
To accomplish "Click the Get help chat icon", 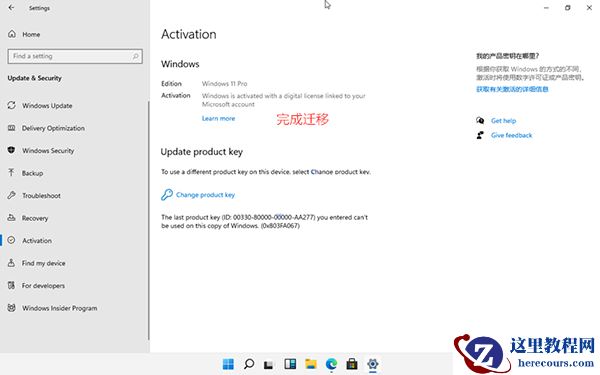I will [480, 121].
